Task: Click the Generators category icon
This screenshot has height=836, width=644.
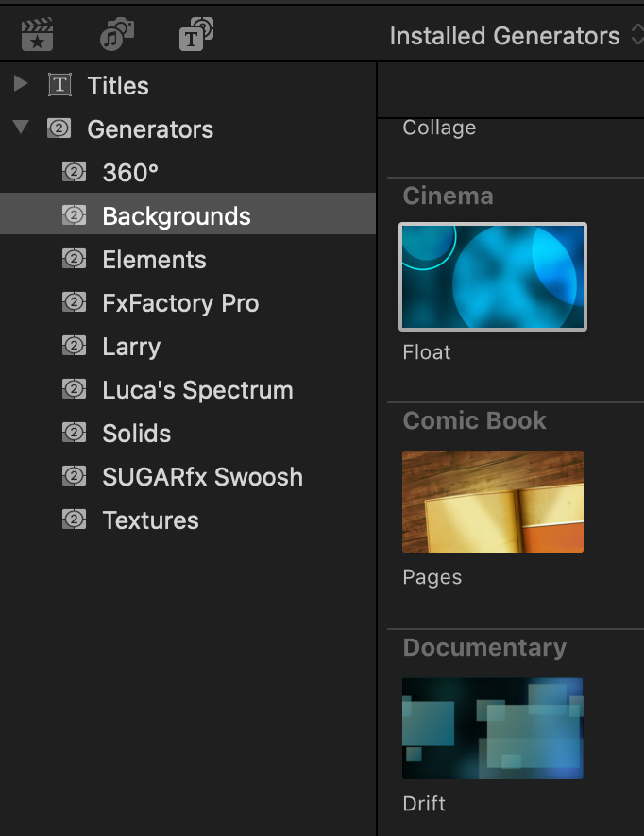Action: (59, 129)
